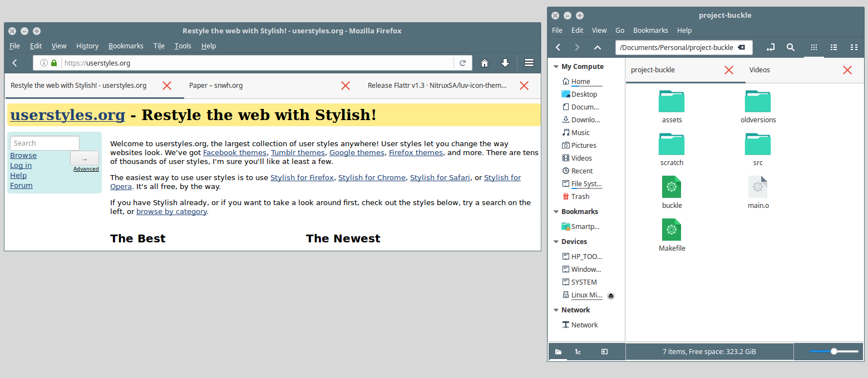Clear the file manager location path
The height and width of the screenshot is (378, 868).
coord(741,48)
